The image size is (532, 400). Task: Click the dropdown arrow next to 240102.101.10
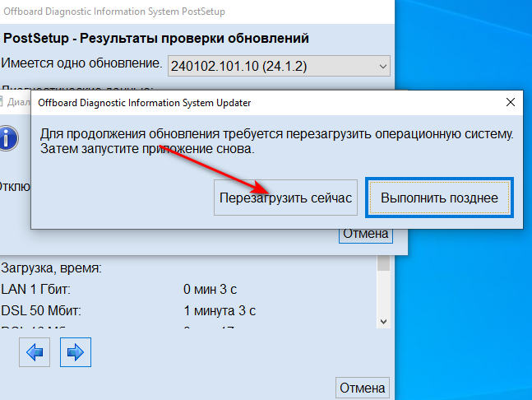(x=382, y=66)
